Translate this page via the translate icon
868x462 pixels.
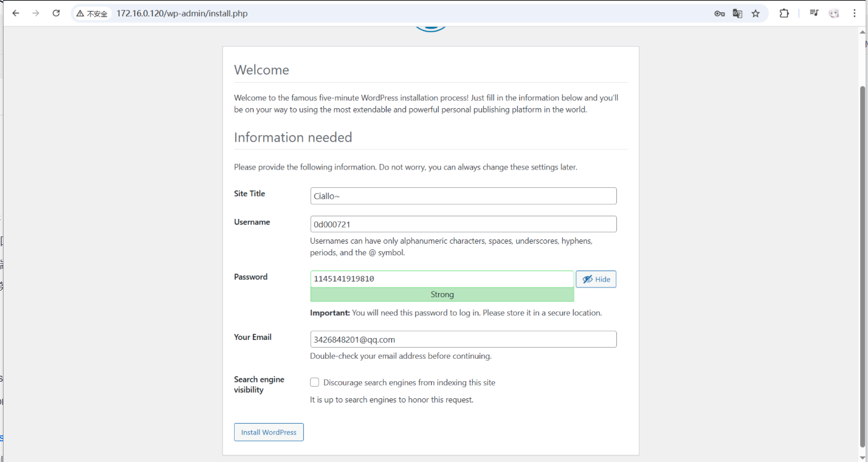pos(737,13)
